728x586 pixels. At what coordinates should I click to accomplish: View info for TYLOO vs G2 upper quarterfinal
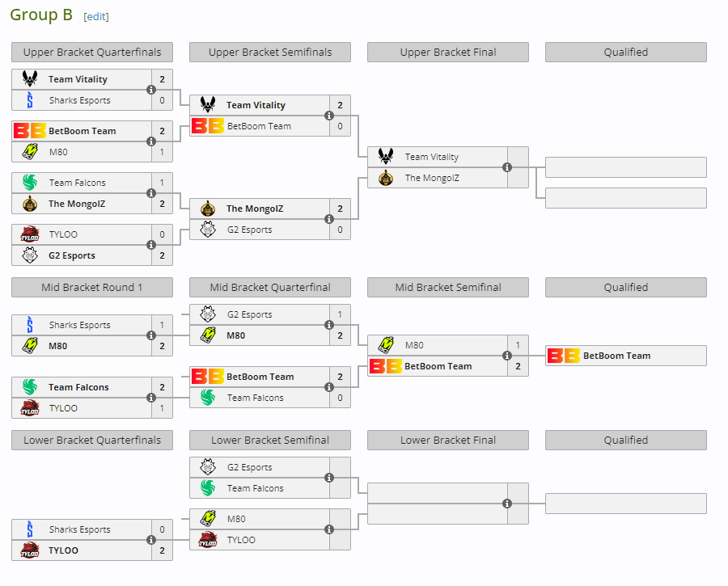[151, 245]
